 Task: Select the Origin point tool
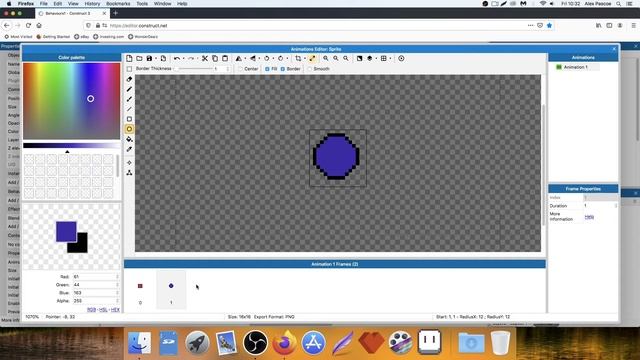pyautogui.click(x=129, y=163)
